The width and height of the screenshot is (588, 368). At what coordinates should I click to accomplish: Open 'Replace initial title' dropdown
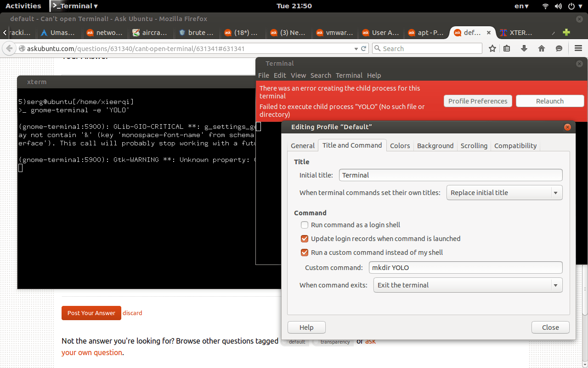pyautogui.click(x=504, y=193)
